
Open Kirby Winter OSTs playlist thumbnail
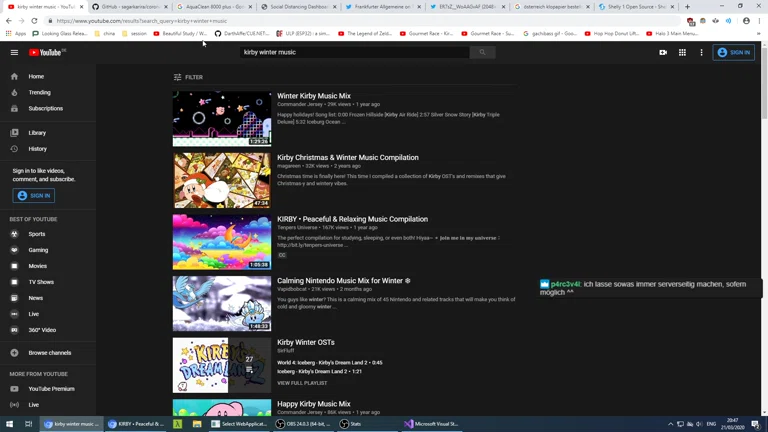point(221,365)
